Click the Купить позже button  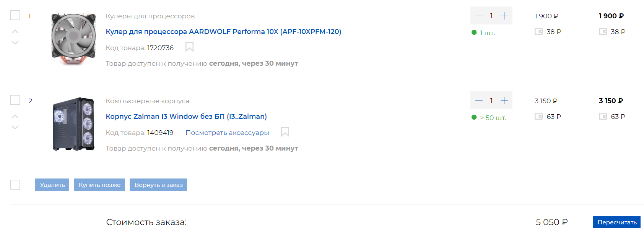99,185
